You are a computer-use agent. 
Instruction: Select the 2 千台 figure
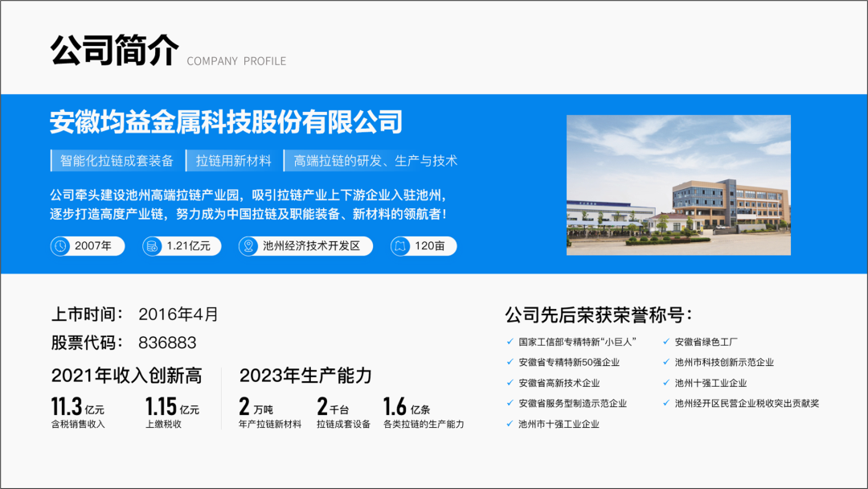click(333, 406)
